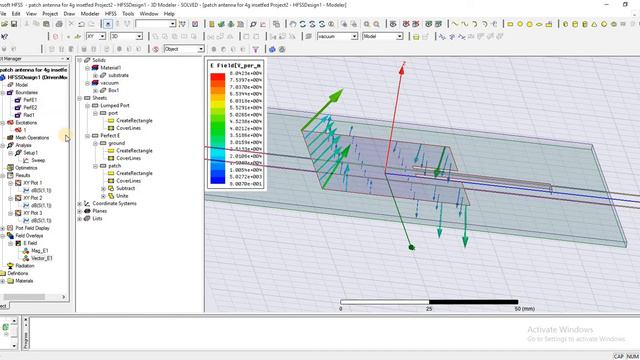This screenshot has width=640, height=360.
Task: Expand the Box1 node
Action: [95, 91]
